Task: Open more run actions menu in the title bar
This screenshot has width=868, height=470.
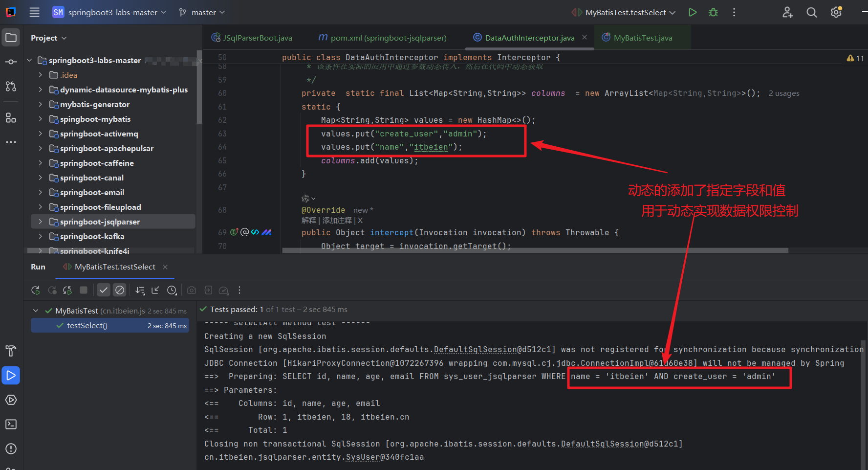Action: (734, 12)
